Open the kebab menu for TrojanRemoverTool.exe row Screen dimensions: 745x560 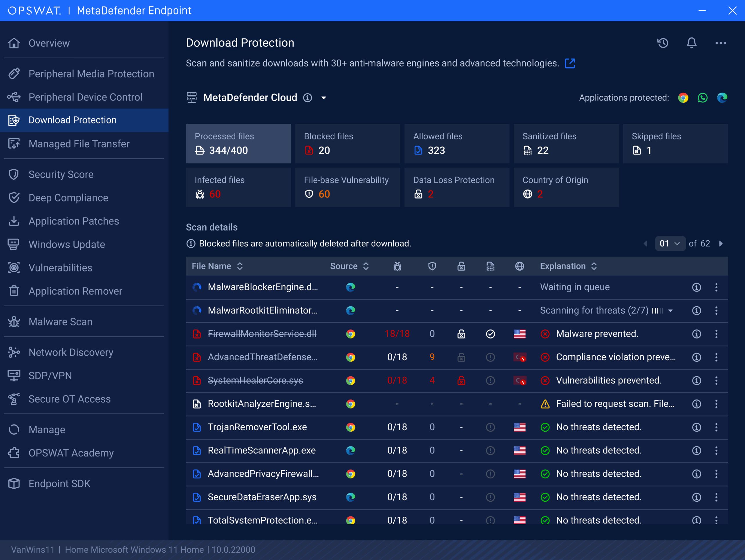[x=716, y=427]
